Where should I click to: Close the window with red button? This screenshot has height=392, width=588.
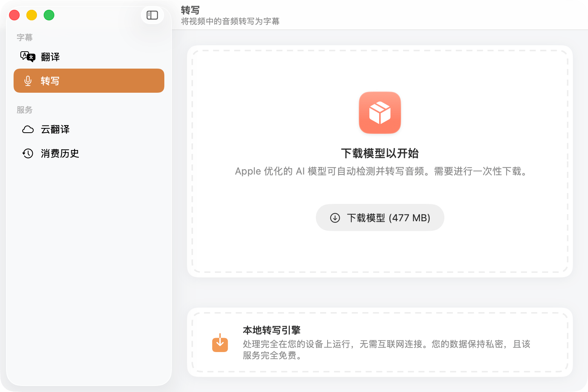tap(14, 15)
